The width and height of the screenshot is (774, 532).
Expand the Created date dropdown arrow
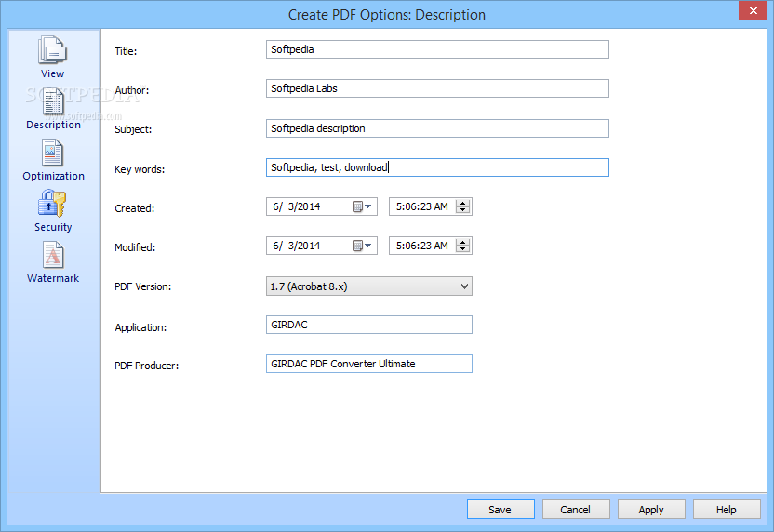tap(368, 206)
